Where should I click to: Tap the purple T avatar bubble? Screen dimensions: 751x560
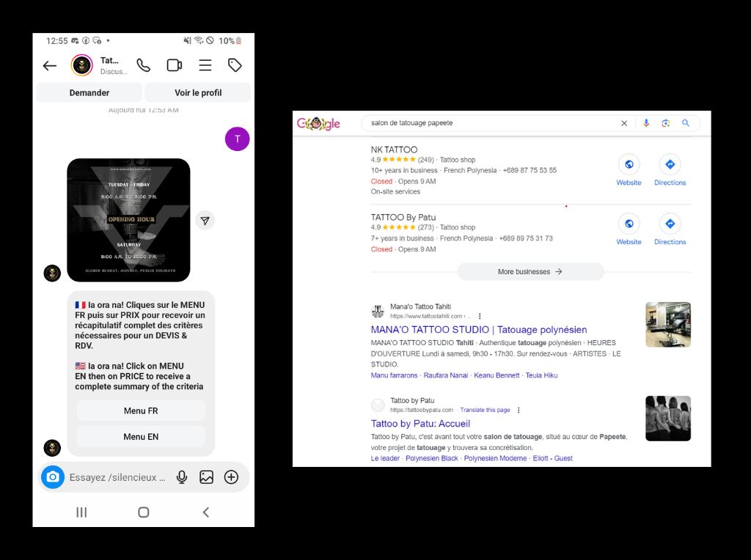pyautogui.click(x=237, y=139)
